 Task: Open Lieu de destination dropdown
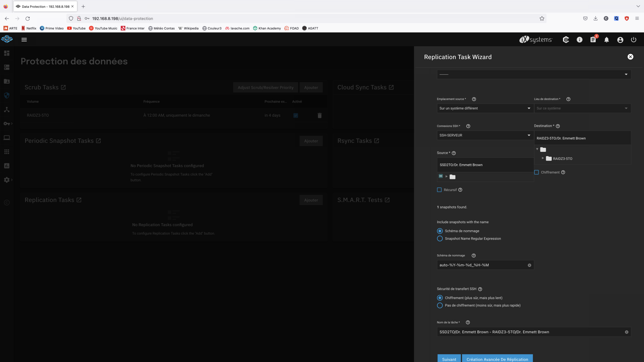click(582, 108)
